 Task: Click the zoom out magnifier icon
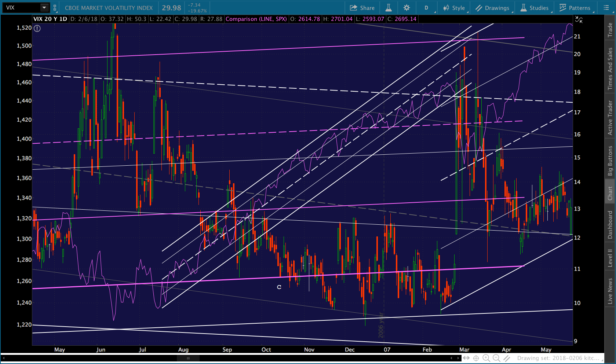coord(496,358)
